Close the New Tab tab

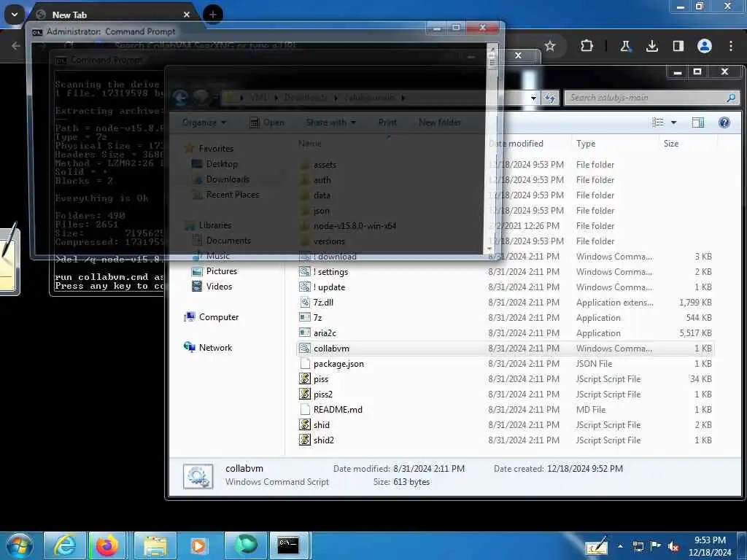pyautogui.click(x=187, y=15)
